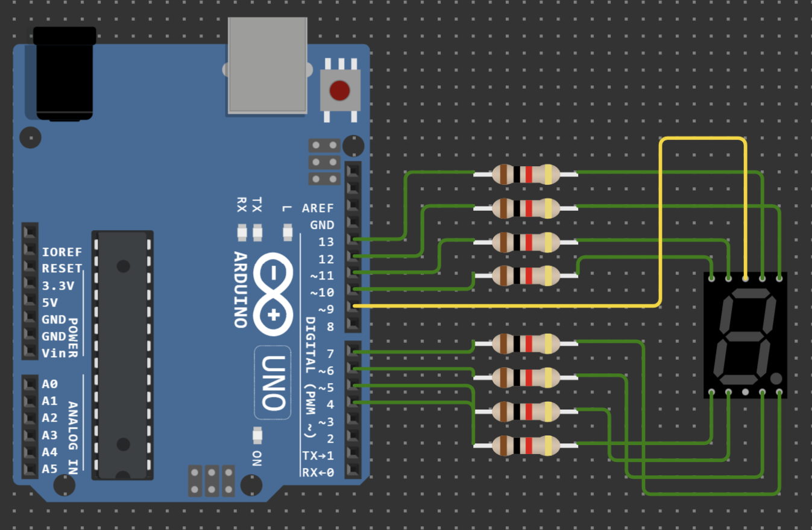Viewport: 812px width, 530px height.
Task: Select the resistor wired to pin ~6
Action: click(x=526, y=378)
